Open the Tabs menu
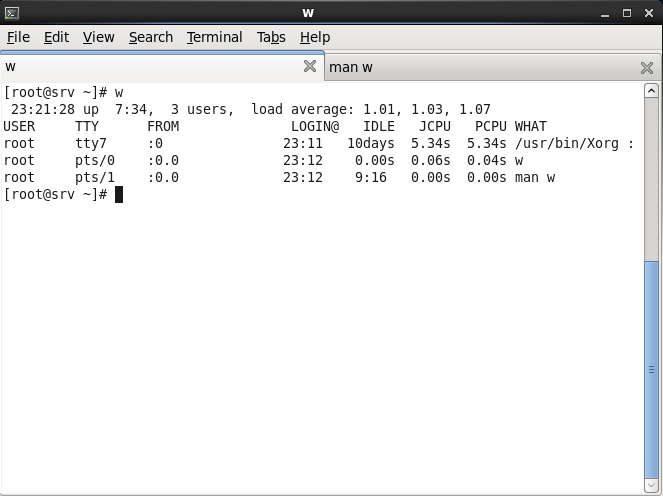The image size is (663, 496). click(x=271, y=37)
